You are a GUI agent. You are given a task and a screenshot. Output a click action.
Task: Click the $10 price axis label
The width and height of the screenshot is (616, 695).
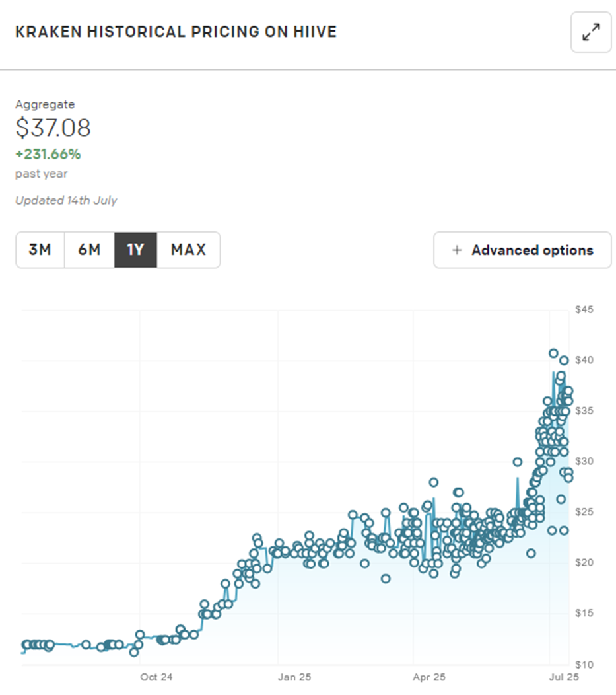(x=584, y=665)
